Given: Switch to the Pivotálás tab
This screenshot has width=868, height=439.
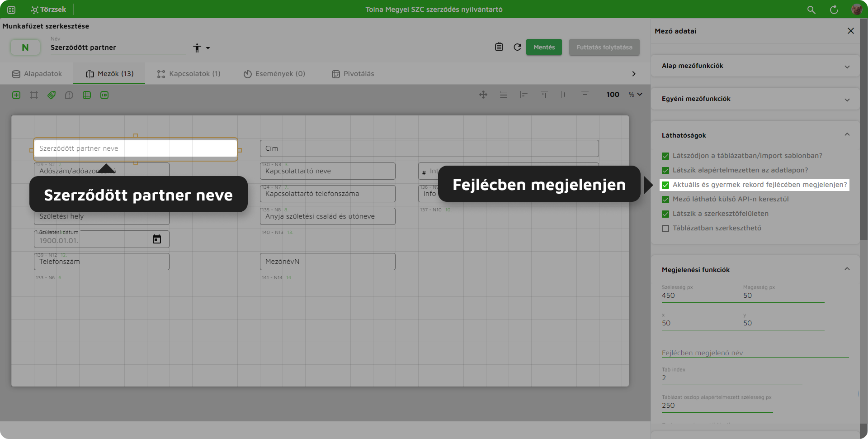Looking at the screenshot, I should (x=353, y=74).
